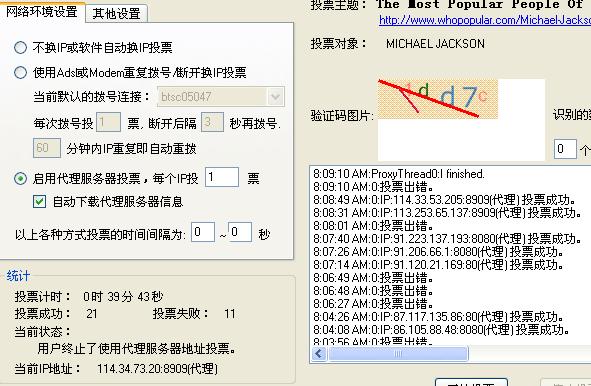
Task: Select log line 8:06:49 AM 投票出错
Action: [x=373, y=278]
